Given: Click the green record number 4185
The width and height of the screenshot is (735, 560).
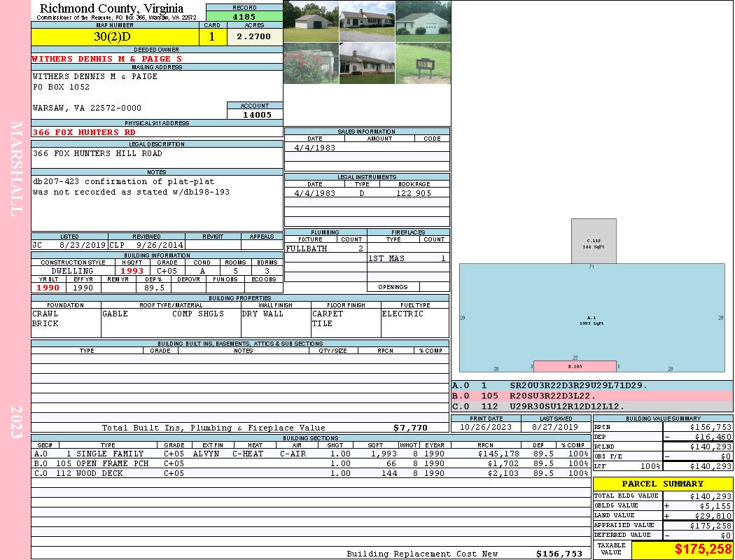Looking at the screenshot, I should 244,16.
